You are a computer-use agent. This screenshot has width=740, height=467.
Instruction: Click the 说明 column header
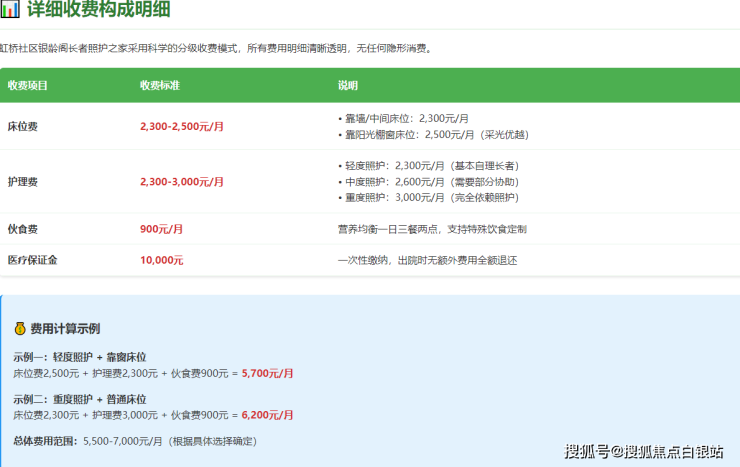pyautogui.click(x=347, y=85)
